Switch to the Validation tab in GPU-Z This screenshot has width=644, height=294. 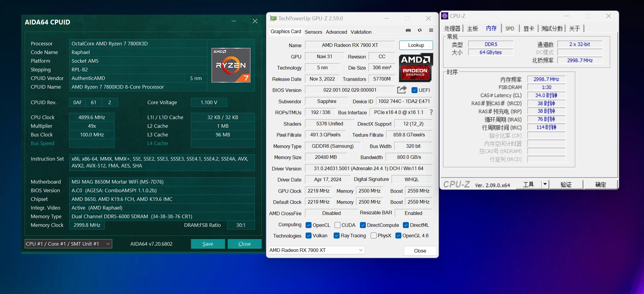click(361, 32)
